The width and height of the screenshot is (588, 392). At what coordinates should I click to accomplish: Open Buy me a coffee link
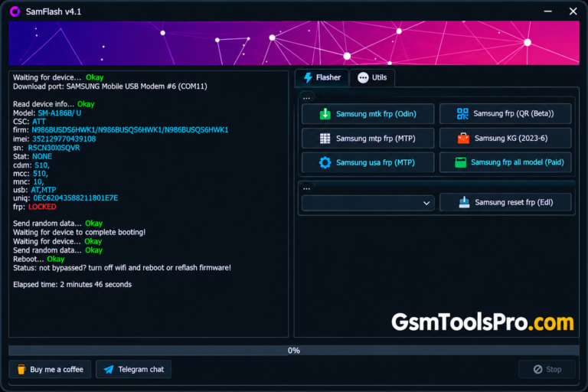(x=50, y=370)
